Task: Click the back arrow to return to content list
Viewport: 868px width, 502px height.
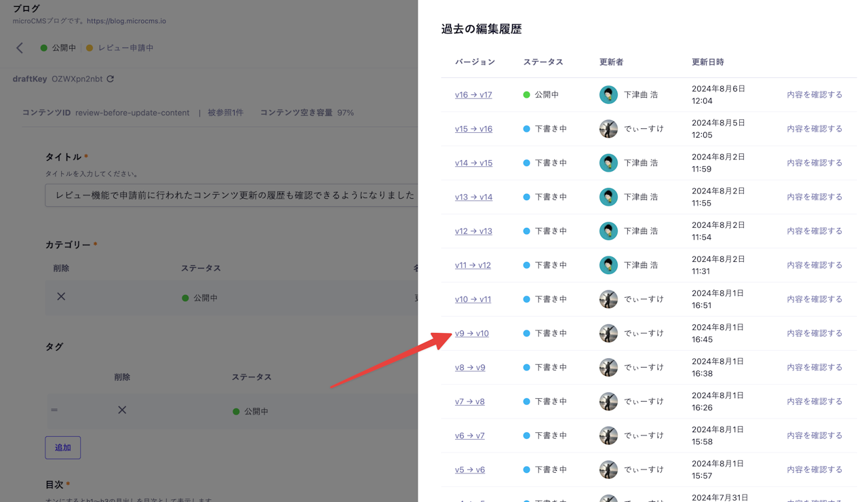Action: 19,47
